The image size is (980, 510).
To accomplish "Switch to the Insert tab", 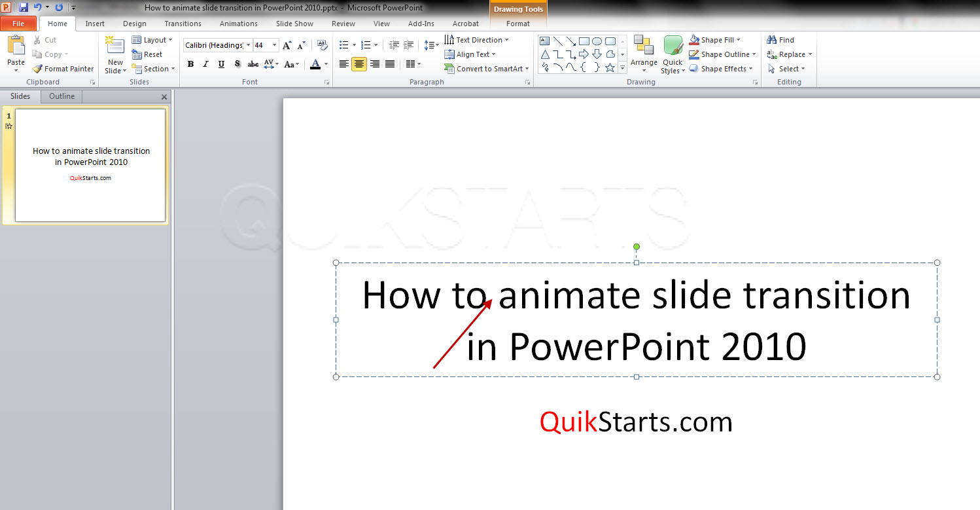I will (95, 24).
